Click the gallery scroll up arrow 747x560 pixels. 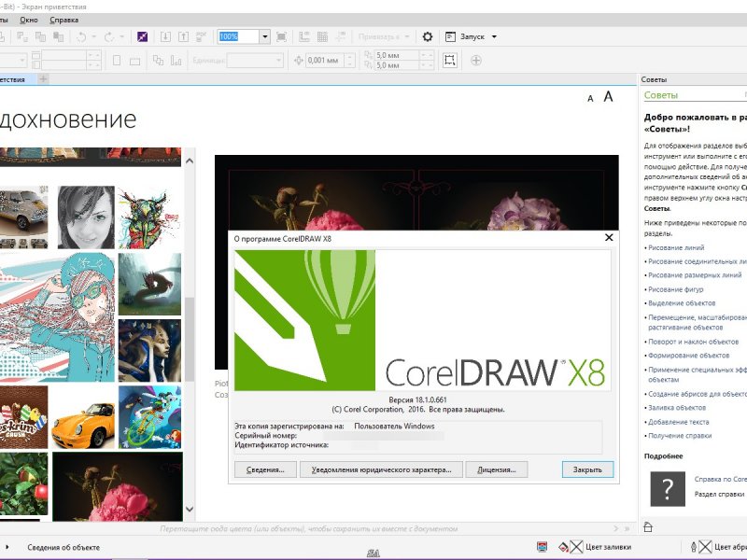190,161
